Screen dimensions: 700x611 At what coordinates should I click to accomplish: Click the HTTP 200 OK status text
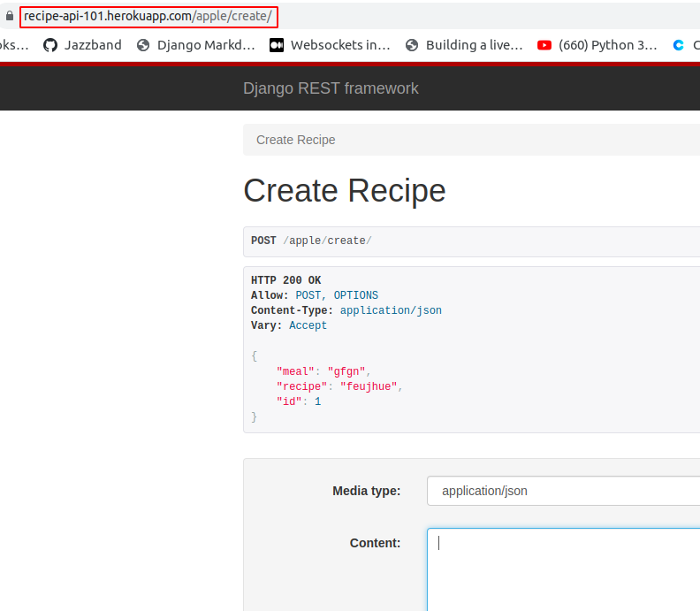click(285, 280)
